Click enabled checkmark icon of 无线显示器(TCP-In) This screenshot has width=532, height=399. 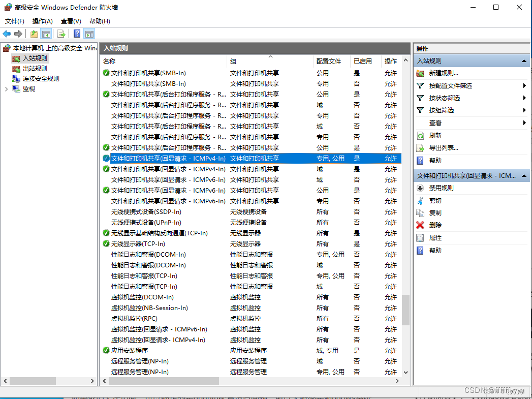(106, 243)
